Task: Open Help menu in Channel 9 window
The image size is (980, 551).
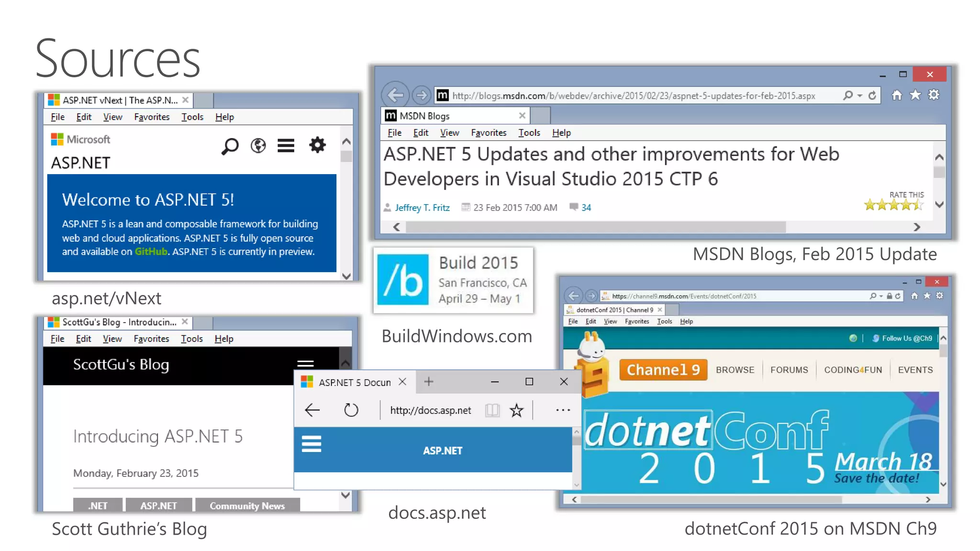Action: point(687,321)
